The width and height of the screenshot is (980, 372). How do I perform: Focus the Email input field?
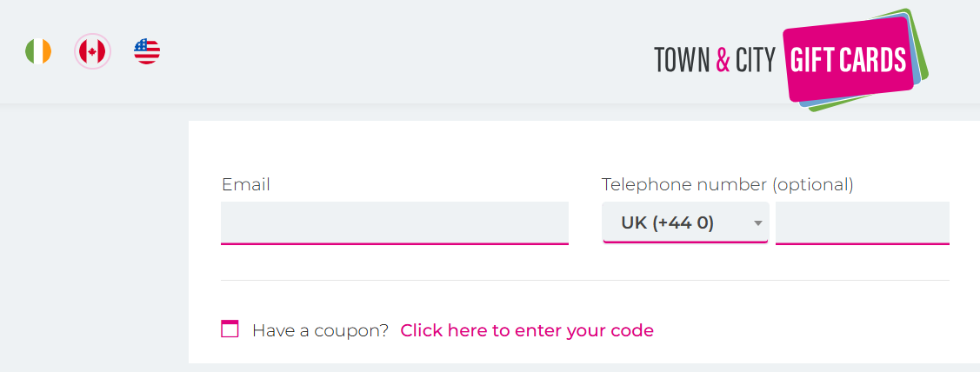click(395, 223)
